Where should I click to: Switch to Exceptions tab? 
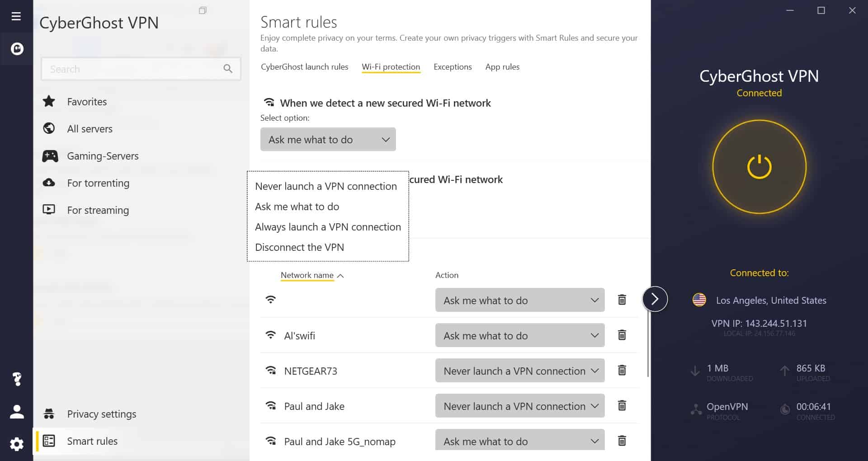click(453, 67)
